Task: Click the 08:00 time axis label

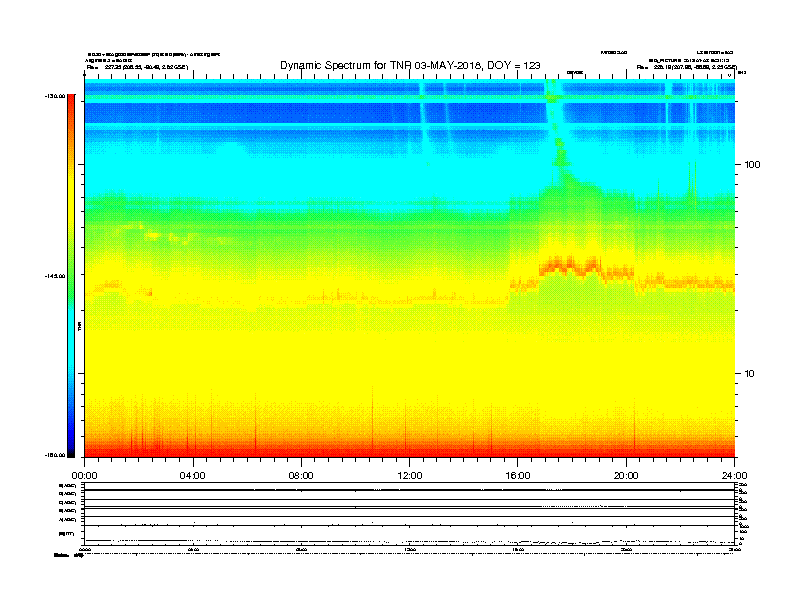Action: click(x=301, y=476)
